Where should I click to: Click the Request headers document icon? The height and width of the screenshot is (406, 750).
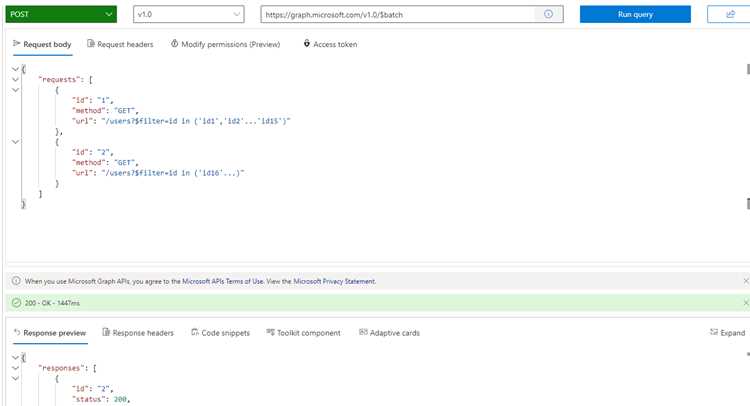(90, 44)
